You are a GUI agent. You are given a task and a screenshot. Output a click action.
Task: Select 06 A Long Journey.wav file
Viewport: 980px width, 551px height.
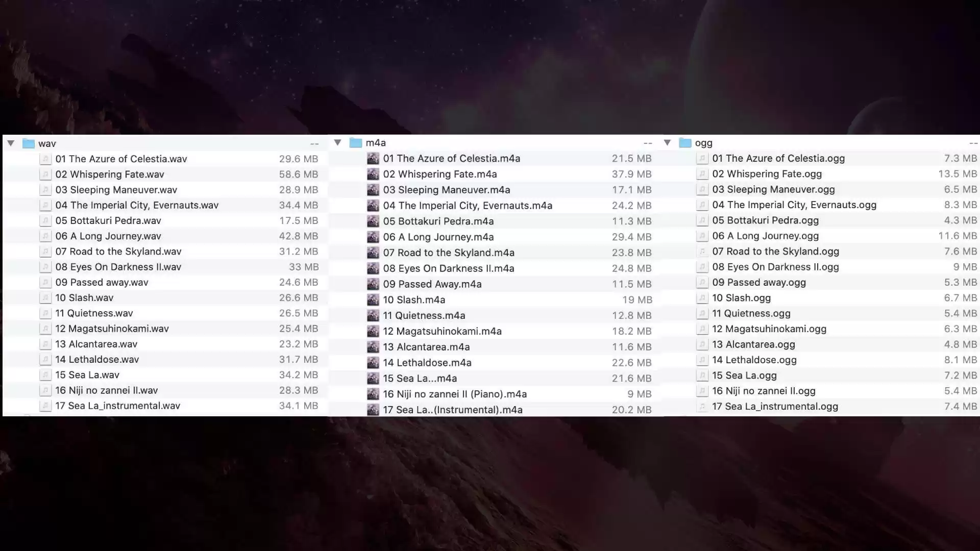[108, 236]
